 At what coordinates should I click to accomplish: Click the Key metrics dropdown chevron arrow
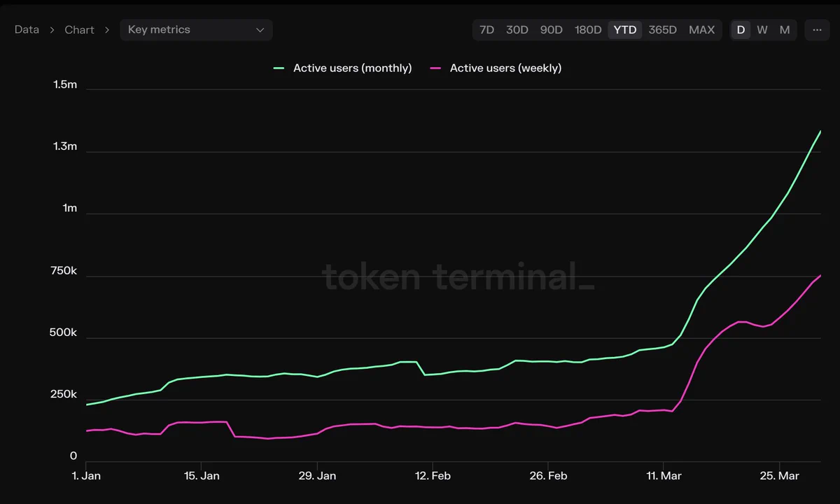pyautogui.click(x=260, y=30)
